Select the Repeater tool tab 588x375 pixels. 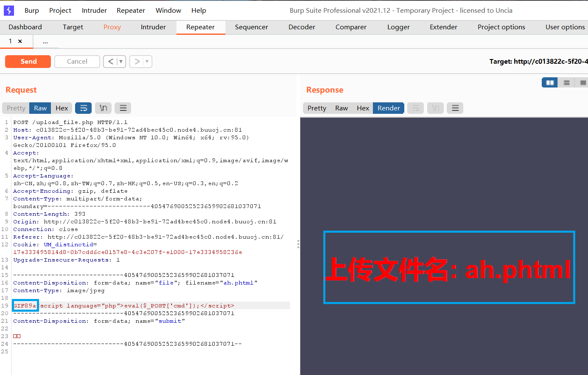[201, 27]
